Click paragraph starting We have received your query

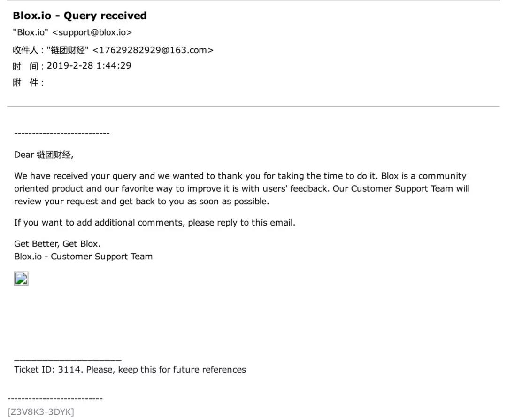pyautogui.click(x=242, y=189)
